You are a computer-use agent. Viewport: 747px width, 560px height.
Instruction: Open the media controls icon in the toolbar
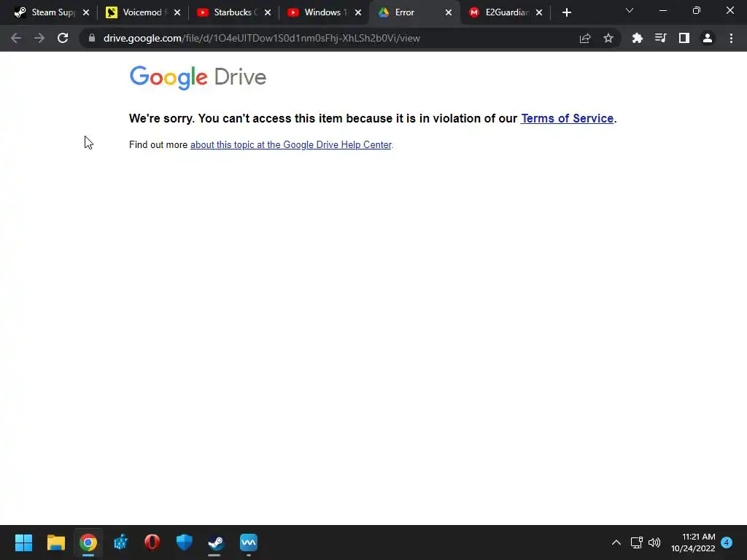[x=661, y=38]
